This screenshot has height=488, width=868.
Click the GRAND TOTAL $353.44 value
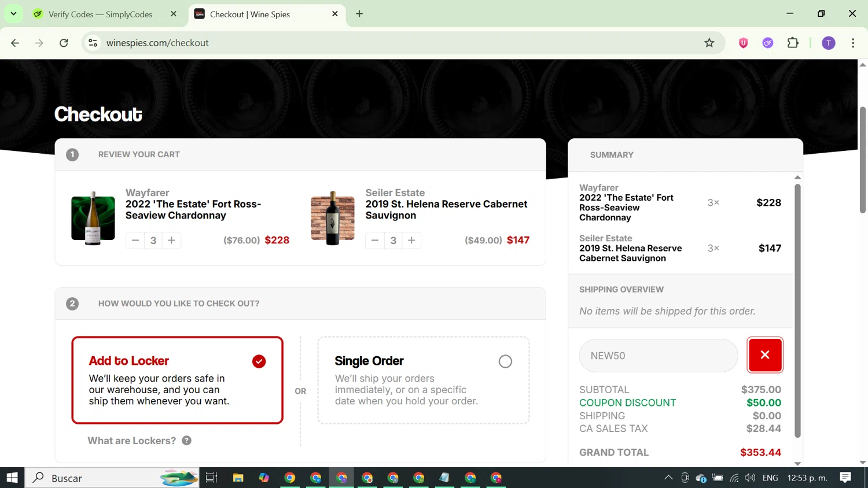pos(760,452)
